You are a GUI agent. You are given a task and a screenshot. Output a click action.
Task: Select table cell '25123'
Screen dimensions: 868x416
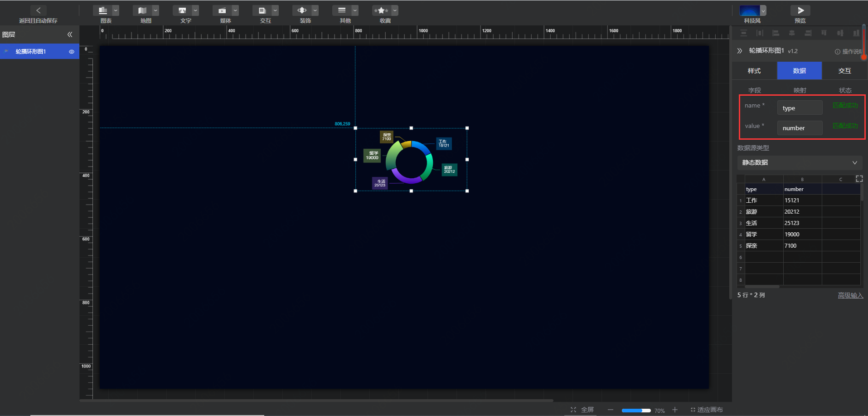(x=803, y=223)
